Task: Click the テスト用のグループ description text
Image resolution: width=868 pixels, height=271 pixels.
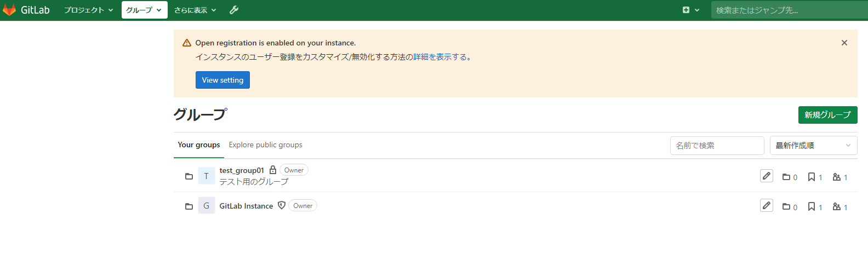Action: click(x=254, y=182)
